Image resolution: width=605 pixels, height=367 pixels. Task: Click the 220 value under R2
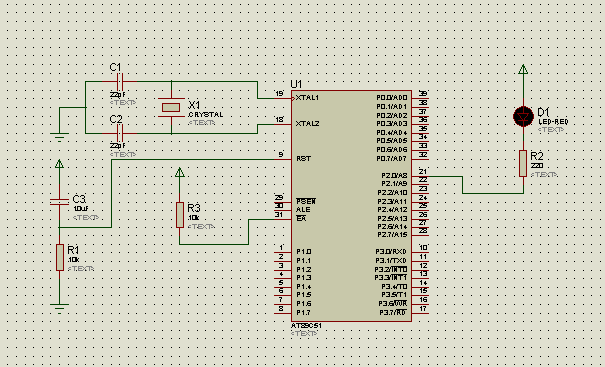(x=537, y=166)
